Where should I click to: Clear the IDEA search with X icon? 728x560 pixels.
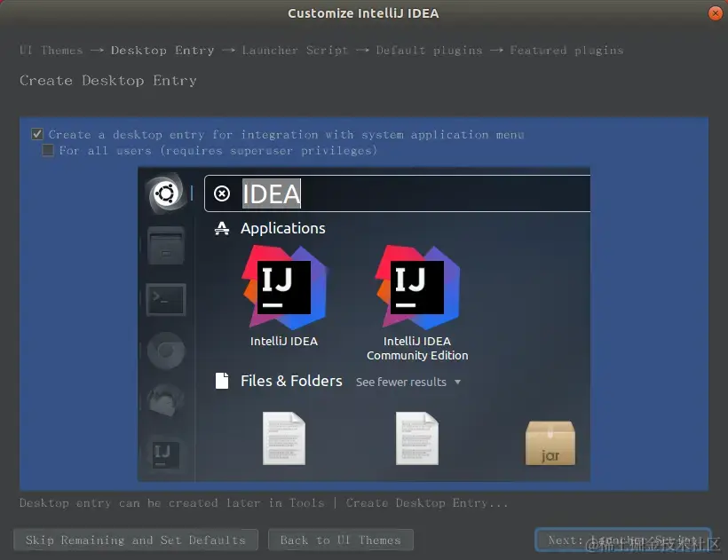pos(222,193)
